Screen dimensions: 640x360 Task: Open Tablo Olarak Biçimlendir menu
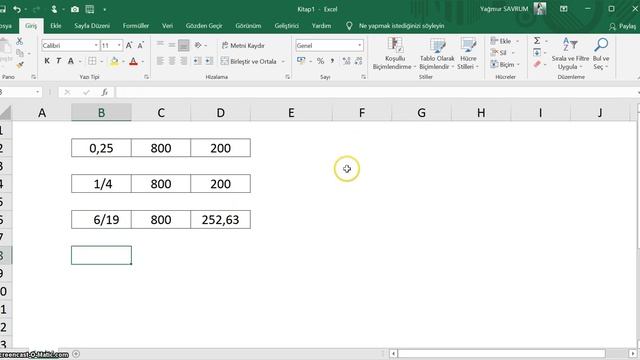click(437, 53)
